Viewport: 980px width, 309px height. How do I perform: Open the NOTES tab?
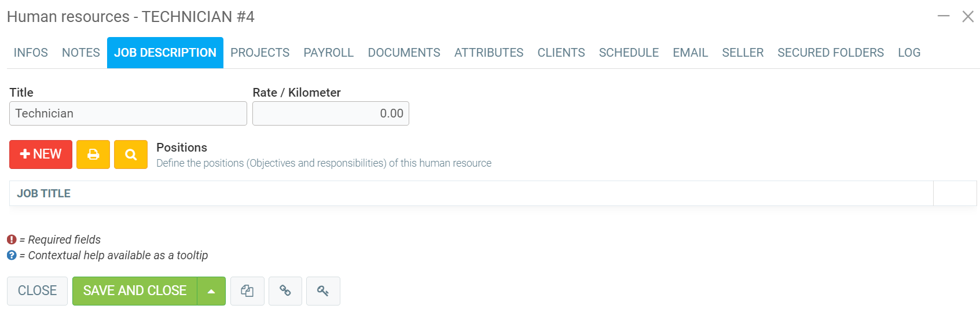pos(81,53)
